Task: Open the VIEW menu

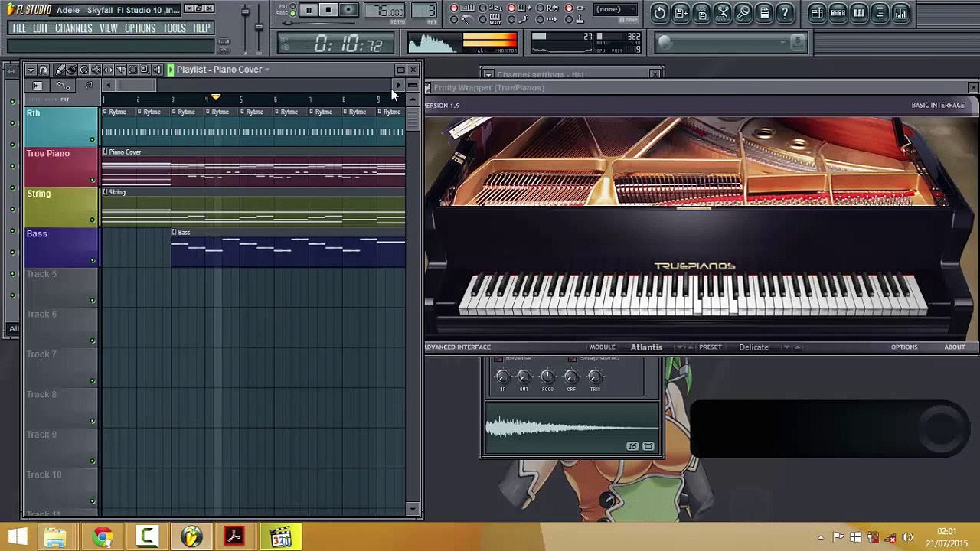Action: (x=109, y=28)
